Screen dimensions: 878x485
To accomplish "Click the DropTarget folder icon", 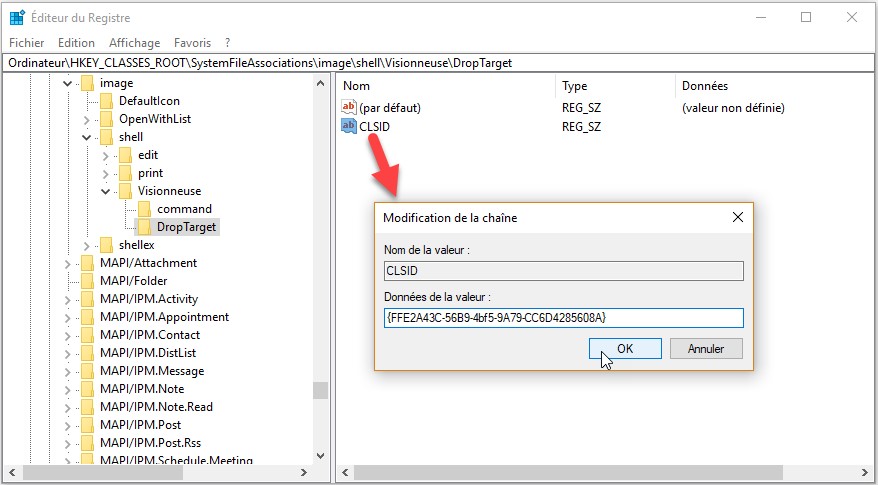I will click(144, 227).
